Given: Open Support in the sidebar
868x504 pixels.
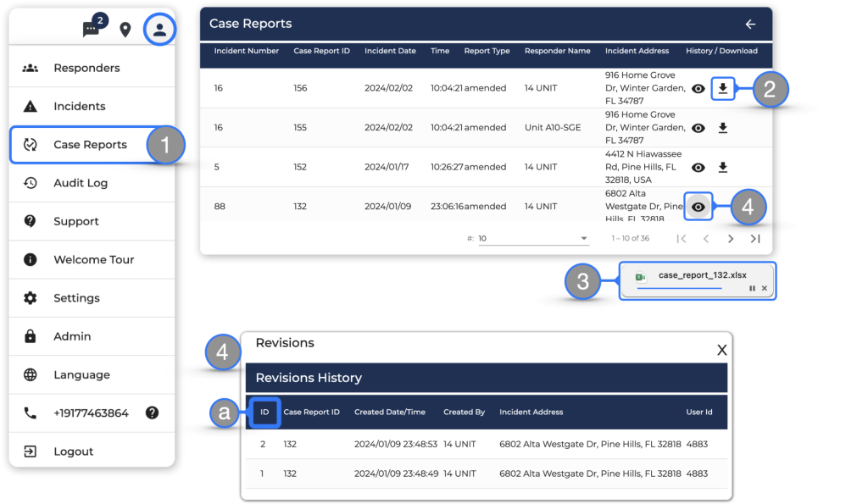Looking at the screenshot, I should [92, 221].
